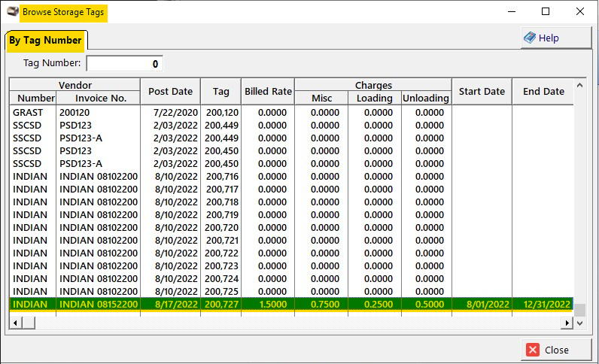The image size is (599, 364).
Task: Click the Billed Rate column header
Action: tap(268, 92)
